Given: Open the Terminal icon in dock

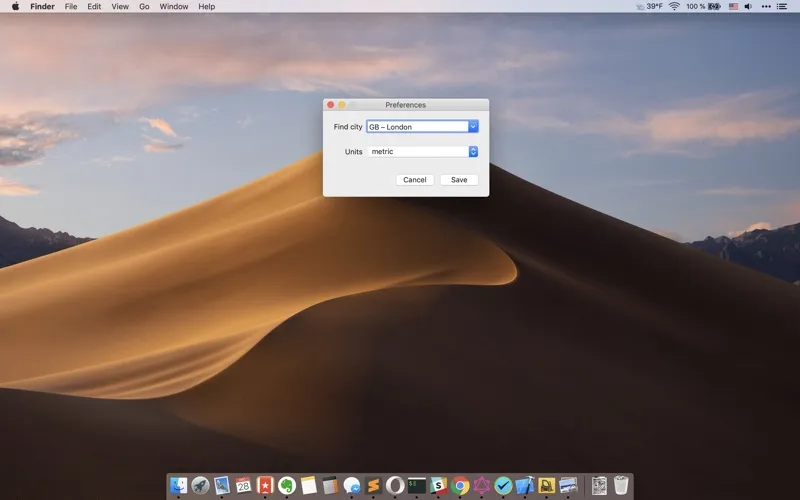Looking at the screenshot, I should coord(417,485).
